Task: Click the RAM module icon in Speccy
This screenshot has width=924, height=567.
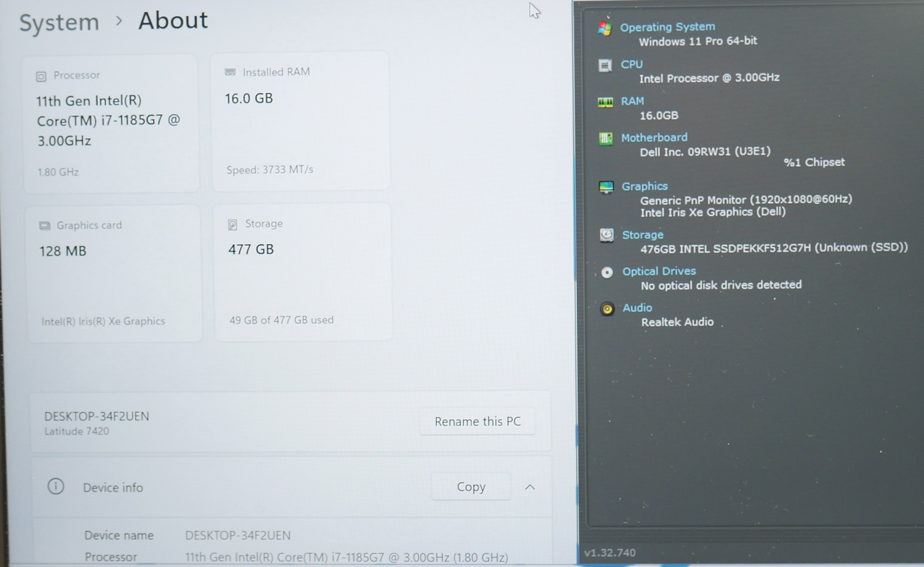Action: (605, 102)
